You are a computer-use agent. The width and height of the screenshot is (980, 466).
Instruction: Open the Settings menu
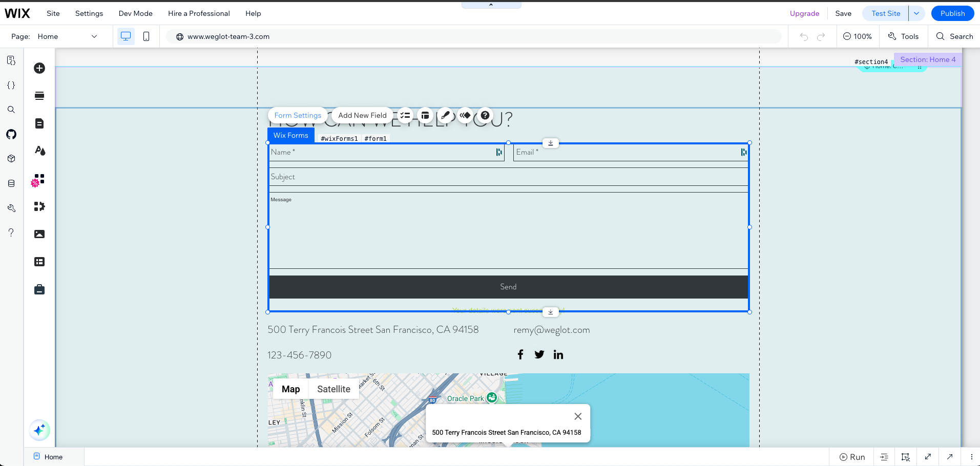(89, 13)
